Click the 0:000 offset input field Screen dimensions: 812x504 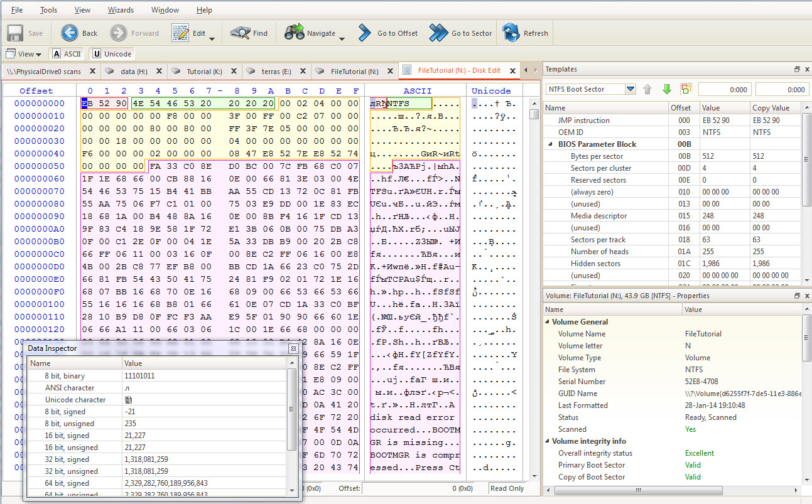(725, 88)
